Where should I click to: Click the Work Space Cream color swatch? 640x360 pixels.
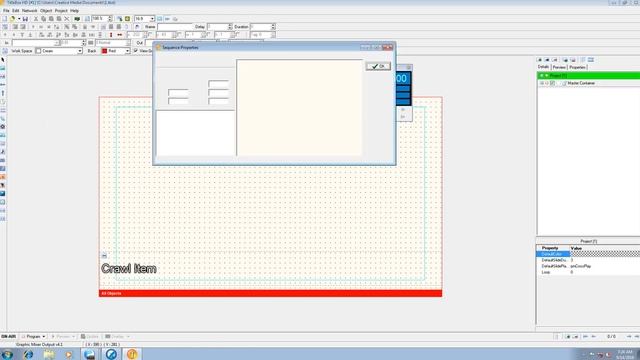[38, 51]
